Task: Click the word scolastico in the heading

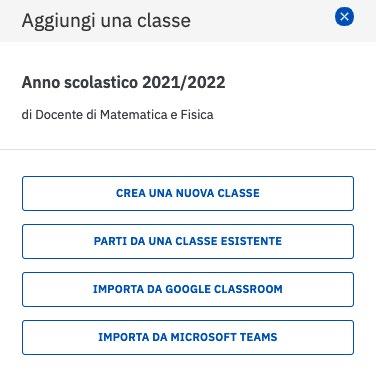Action: point(101,82)
